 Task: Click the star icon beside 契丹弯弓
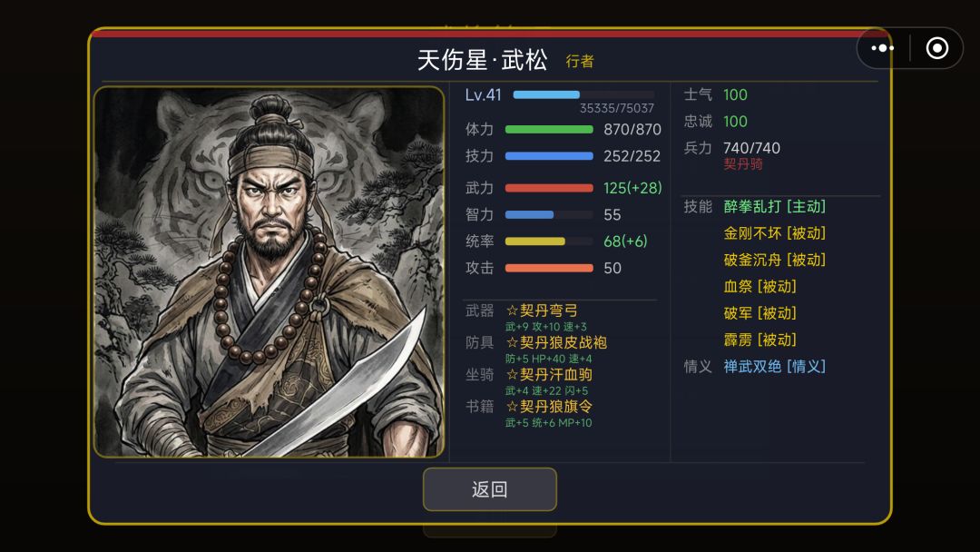[x=512, y=310]
